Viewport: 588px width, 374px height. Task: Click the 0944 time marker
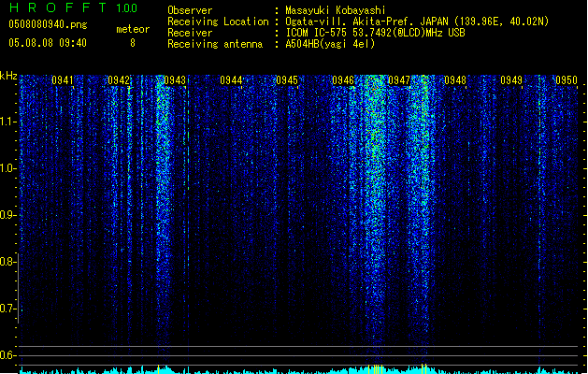pyautogui.click(x=231, y=80)
